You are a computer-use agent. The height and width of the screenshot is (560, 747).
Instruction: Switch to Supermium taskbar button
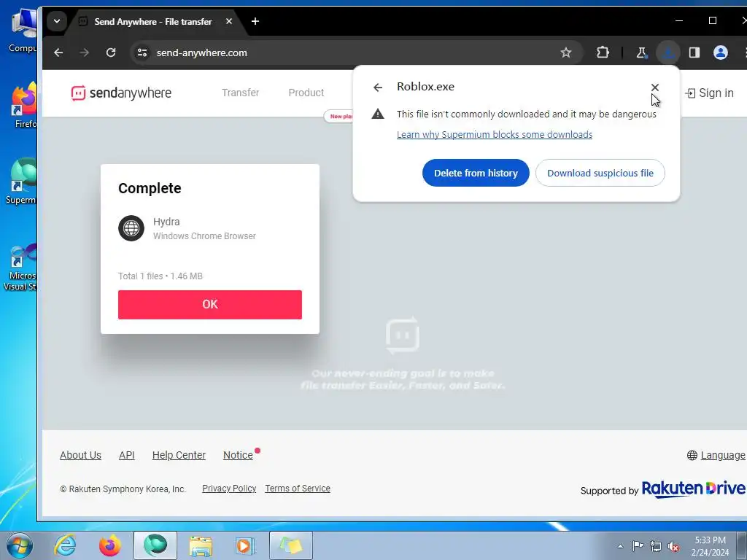click(x=155, y=545)
